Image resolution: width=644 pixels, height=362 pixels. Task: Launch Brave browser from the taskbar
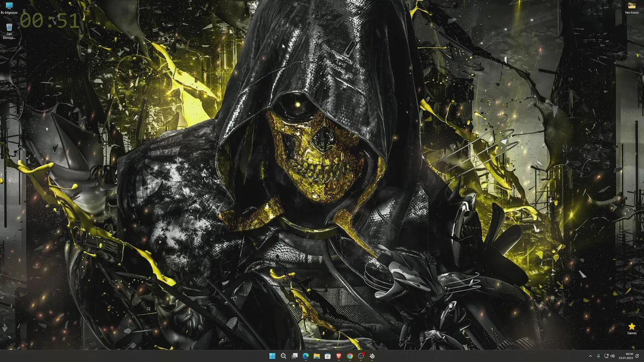click(339, 356)
